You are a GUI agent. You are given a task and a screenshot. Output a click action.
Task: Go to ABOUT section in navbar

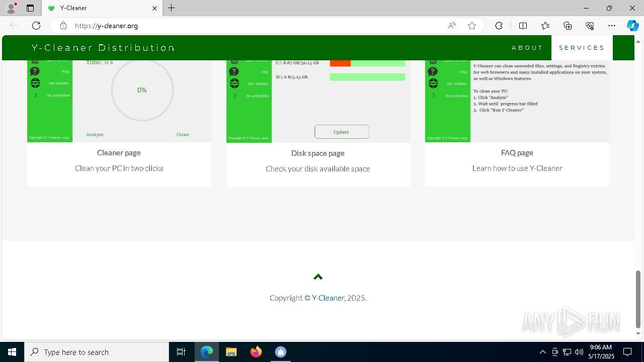click(x=527, y=48)
